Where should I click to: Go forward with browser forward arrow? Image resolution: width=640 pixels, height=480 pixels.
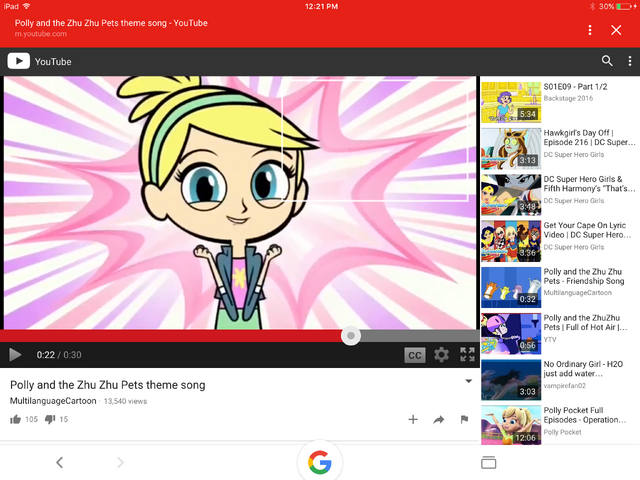click(x=120, y=462)
